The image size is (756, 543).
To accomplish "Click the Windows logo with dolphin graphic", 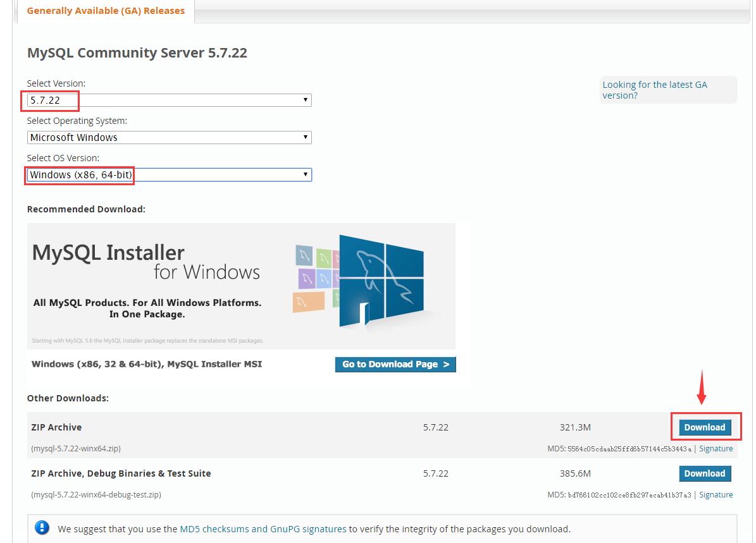I will [x=381, y=281].
